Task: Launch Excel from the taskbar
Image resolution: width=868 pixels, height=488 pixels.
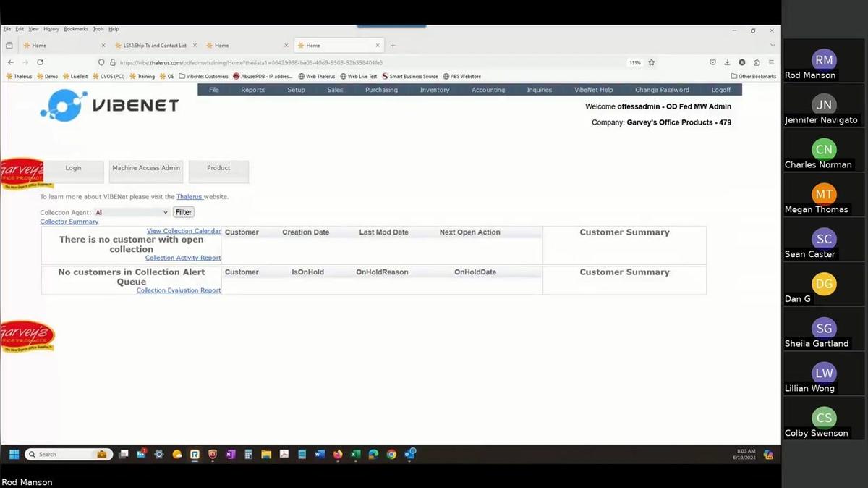Action: [x=355, y=454]
